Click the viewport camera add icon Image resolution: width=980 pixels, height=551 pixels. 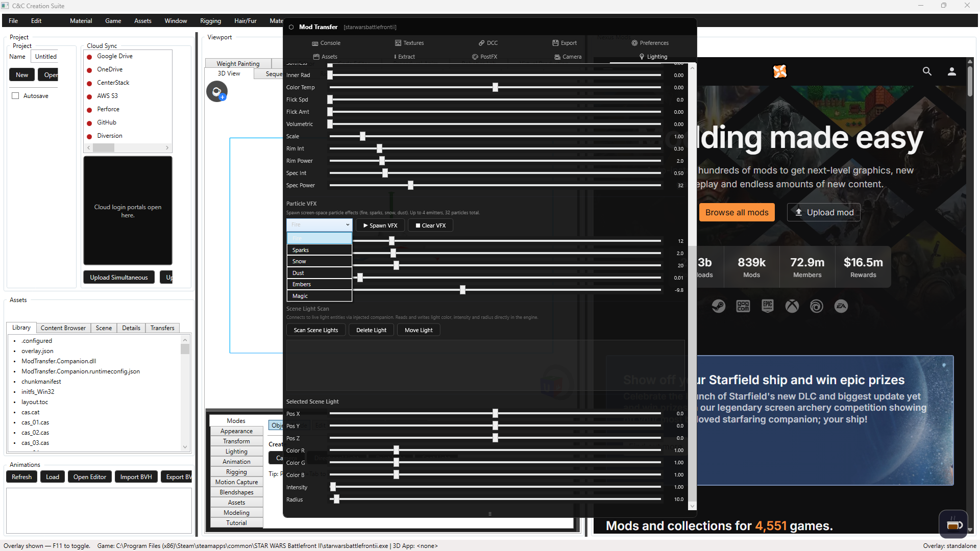[217, 92]
